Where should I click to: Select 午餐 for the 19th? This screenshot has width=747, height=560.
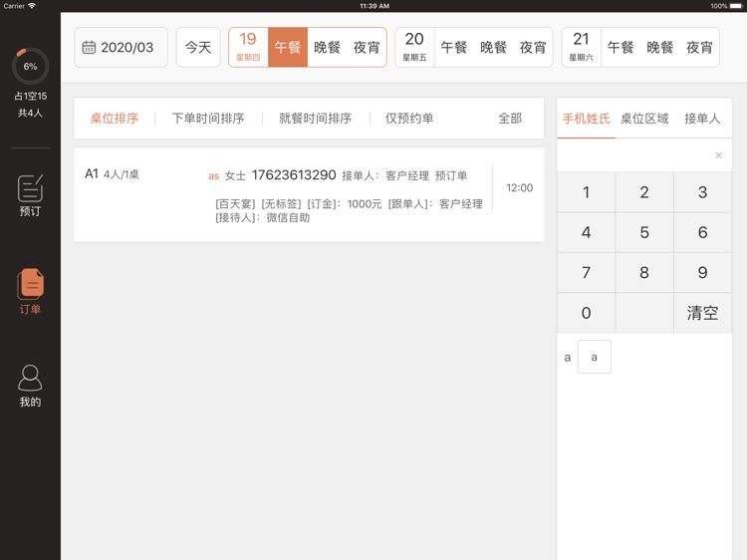288,47
